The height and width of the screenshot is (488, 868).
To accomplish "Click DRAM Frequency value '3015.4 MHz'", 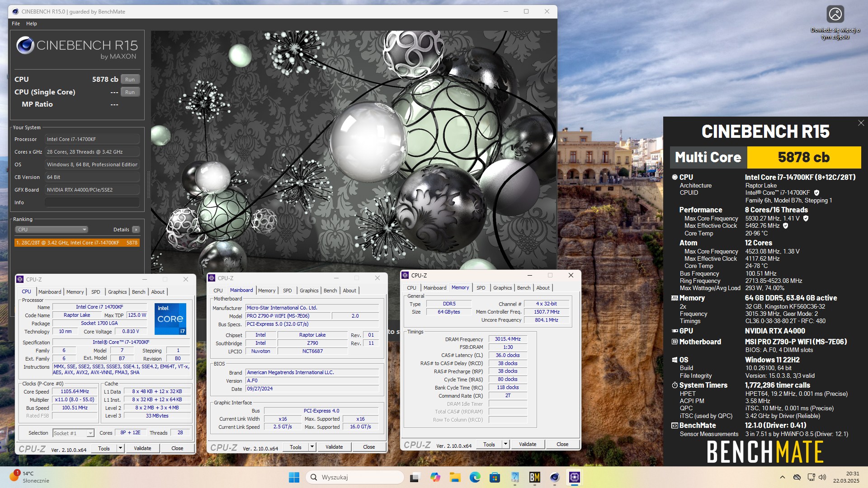I will (x=508, y=339).
